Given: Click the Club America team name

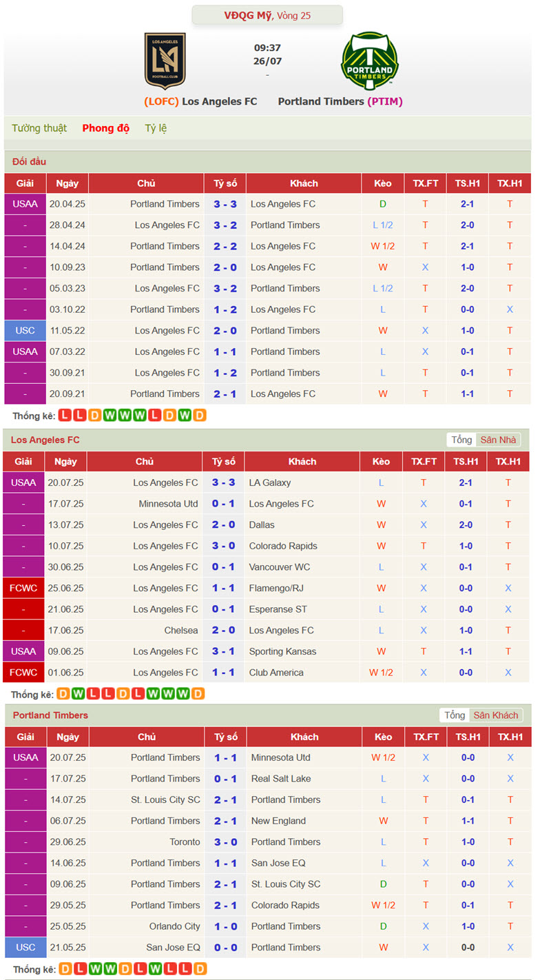Looking at the screenshot, I should pos(277,673).
